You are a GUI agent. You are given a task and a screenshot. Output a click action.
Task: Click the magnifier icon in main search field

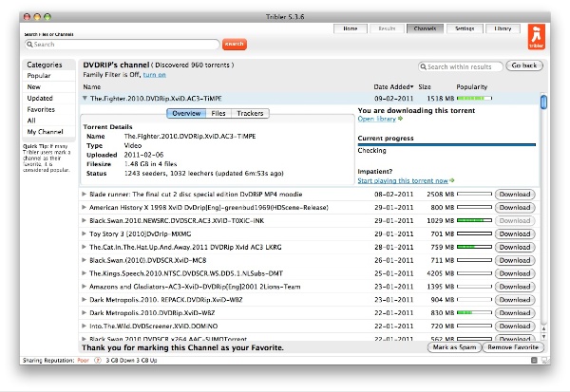coord(29,45)
